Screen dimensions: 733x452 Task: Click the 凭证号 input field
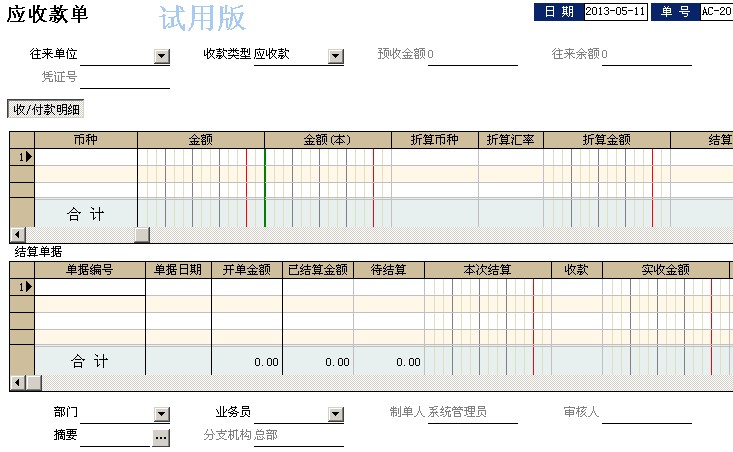(125, 78)
